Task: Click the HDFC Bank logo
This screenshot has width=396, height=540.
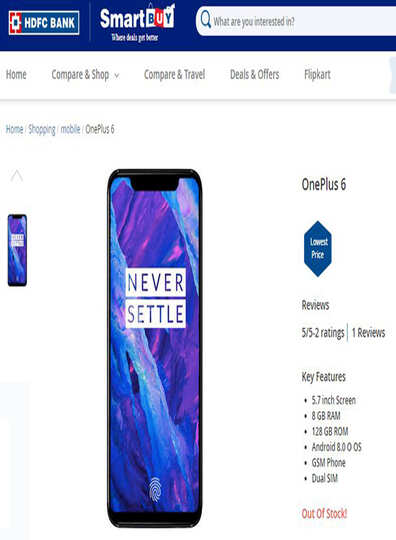Action: click(44, 23)
